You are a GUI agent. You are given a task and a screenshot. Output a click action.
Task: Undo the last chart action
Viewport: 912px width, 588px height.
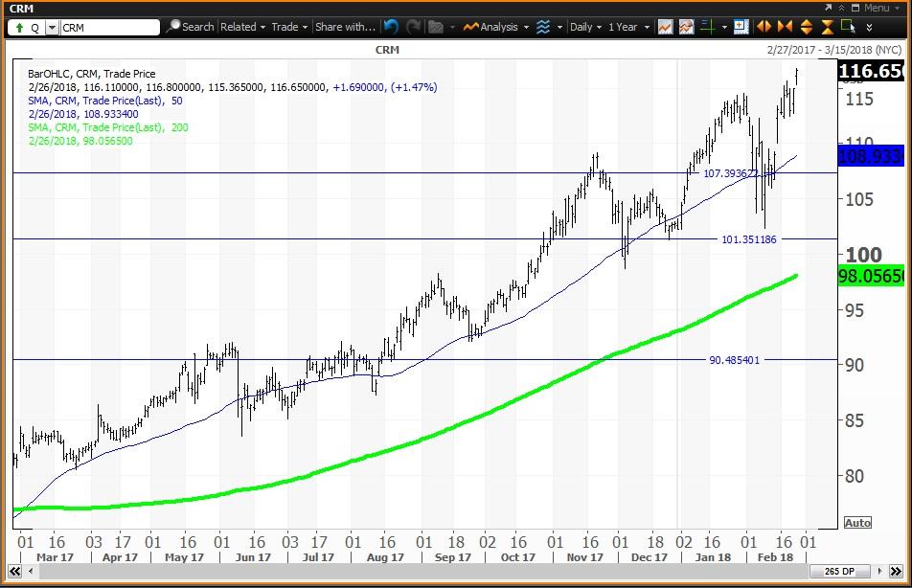pos(391,27)
